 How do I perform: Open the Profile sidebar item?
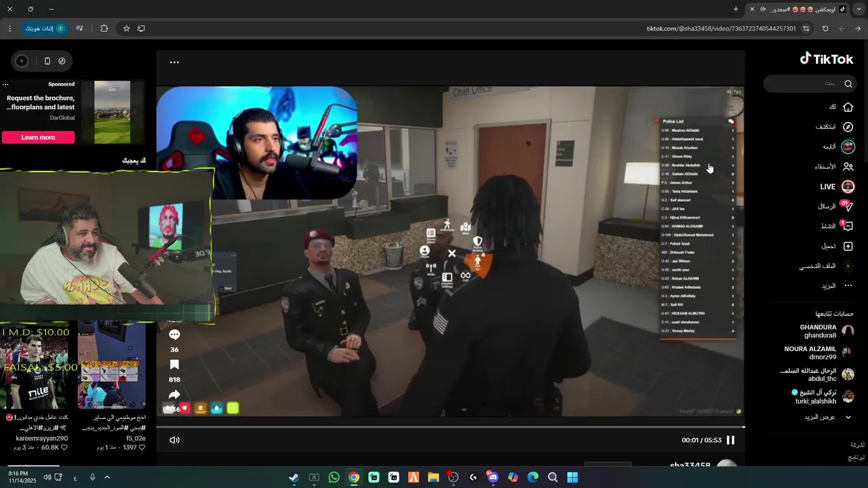tap(827, 266)
